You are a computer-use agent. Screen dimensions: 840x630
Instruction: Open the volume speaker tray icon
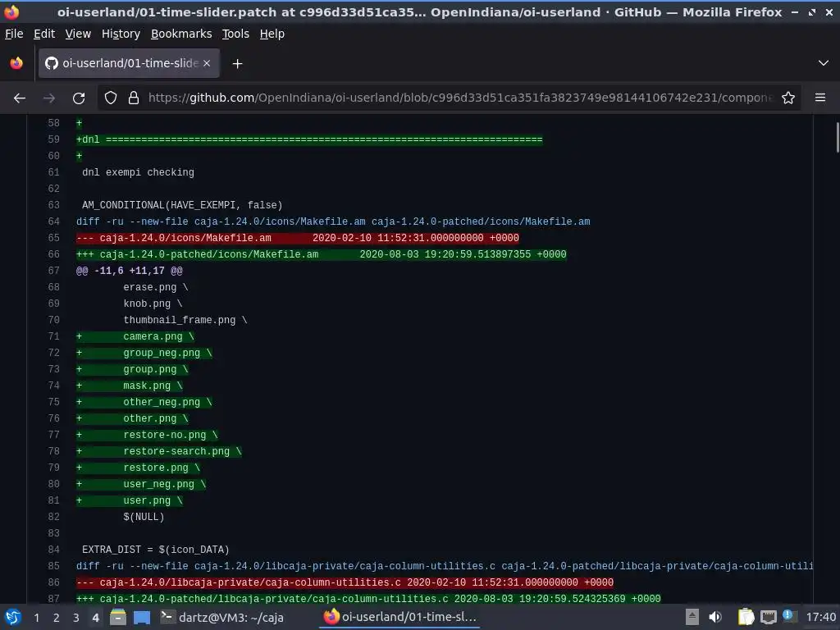pos(715,617)
